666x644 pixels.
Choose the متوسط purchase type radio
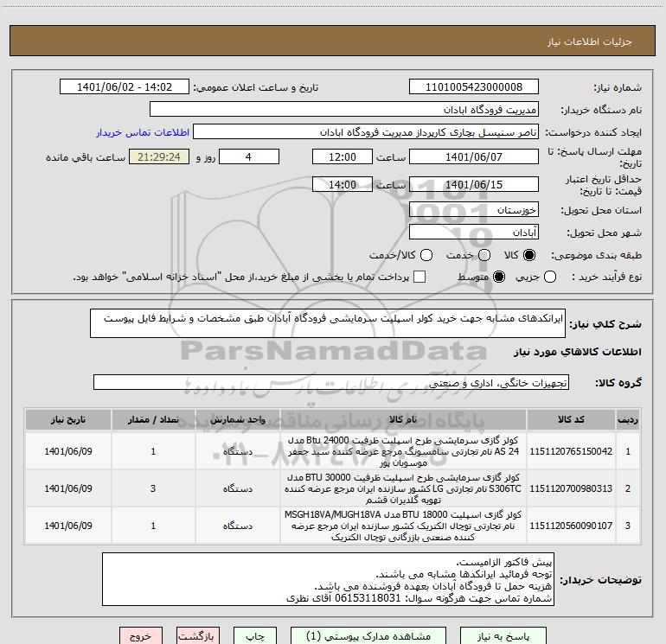499,277
